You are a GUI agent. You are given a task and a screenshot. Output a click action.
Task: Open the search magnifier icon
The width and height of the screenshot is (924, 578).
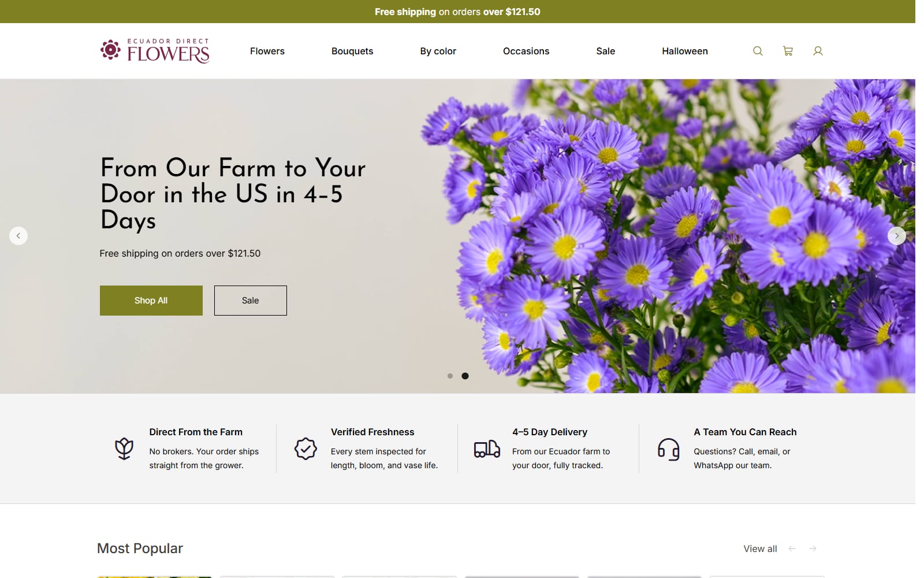pos(758,51)
